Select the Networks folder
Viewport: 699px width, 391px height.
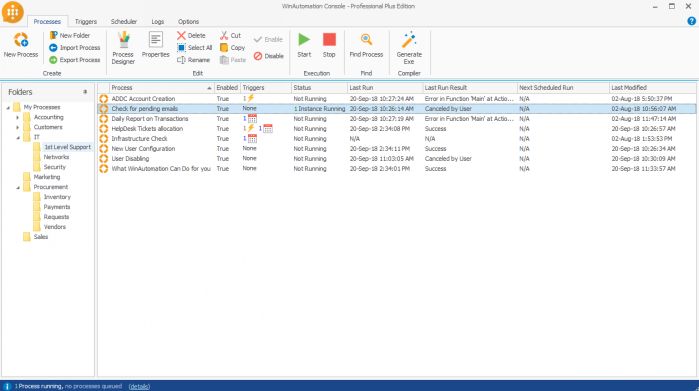(x=56, y=157)
